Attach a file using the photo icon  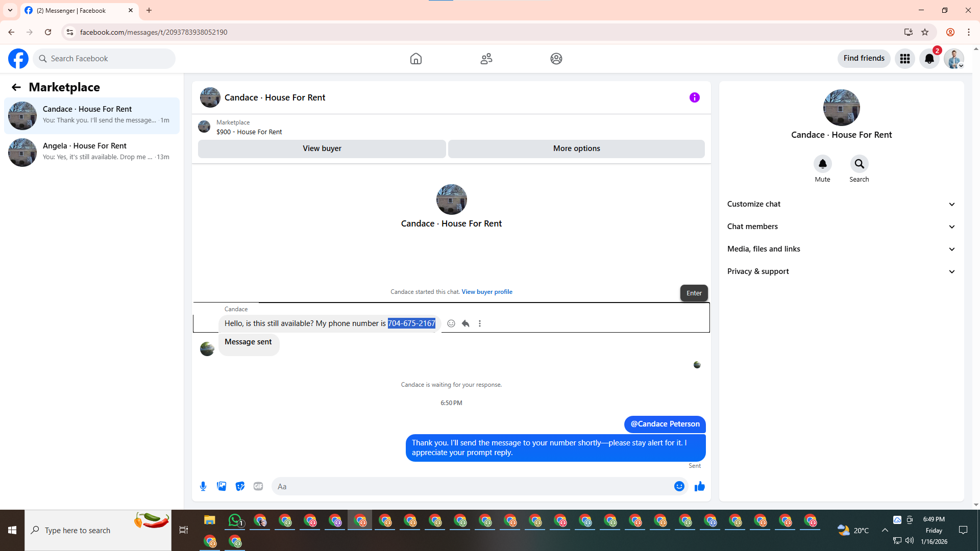(222, 486)
